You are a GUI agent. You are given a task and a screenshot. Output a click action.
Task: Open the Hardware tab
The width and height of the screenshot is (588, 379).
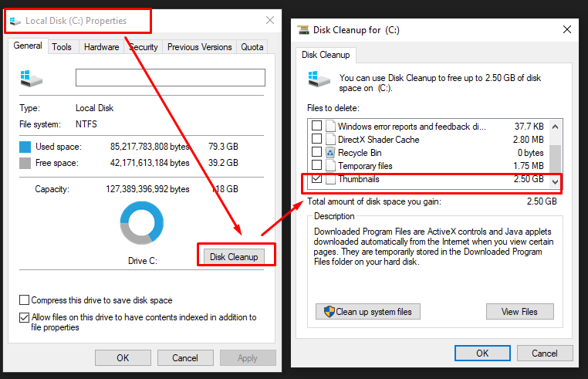tap(101, 47)
